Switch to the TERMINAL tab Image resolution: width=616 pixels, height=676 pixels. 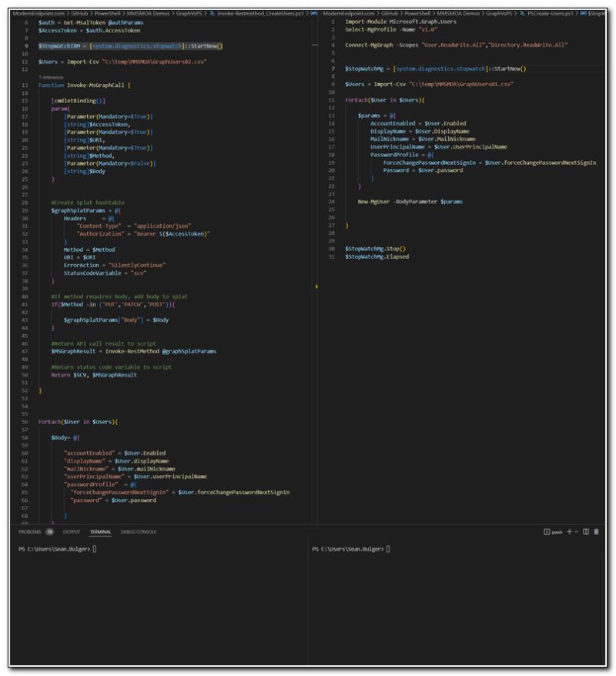click(x=100, y=532)
